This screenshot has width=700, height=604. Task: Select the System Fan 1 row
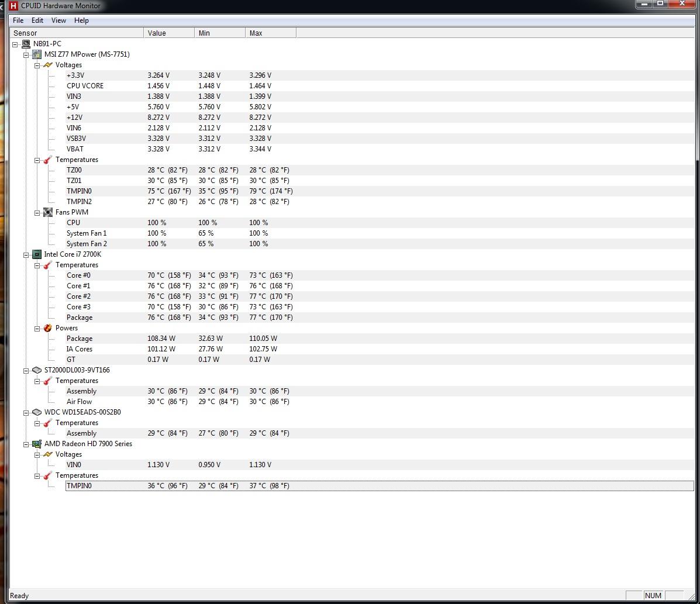(380, 233)
